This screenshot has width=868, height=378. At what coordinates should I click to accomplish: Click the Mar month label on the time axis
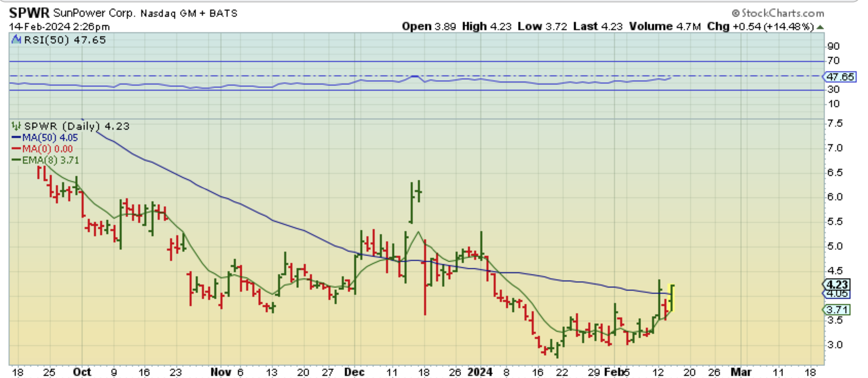(741, 372)
